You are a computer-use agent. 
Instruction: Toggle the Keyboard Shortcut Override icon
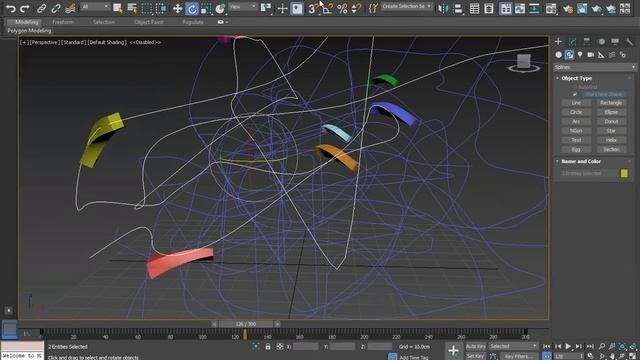(x=297, y=8)
